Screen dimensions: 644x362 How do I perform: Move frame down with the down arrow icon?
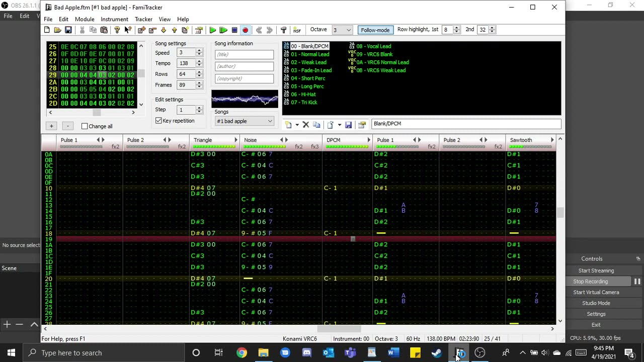pos(164,30)
